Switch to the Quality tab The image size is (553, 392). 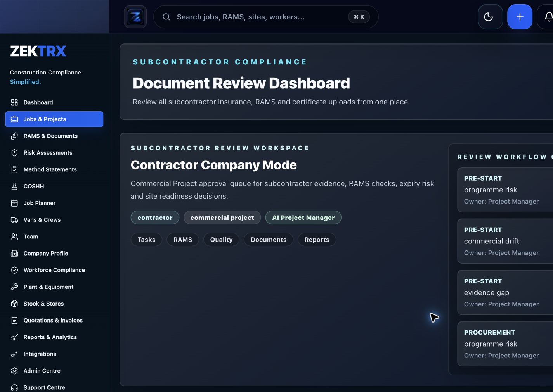tap(221, 240)
